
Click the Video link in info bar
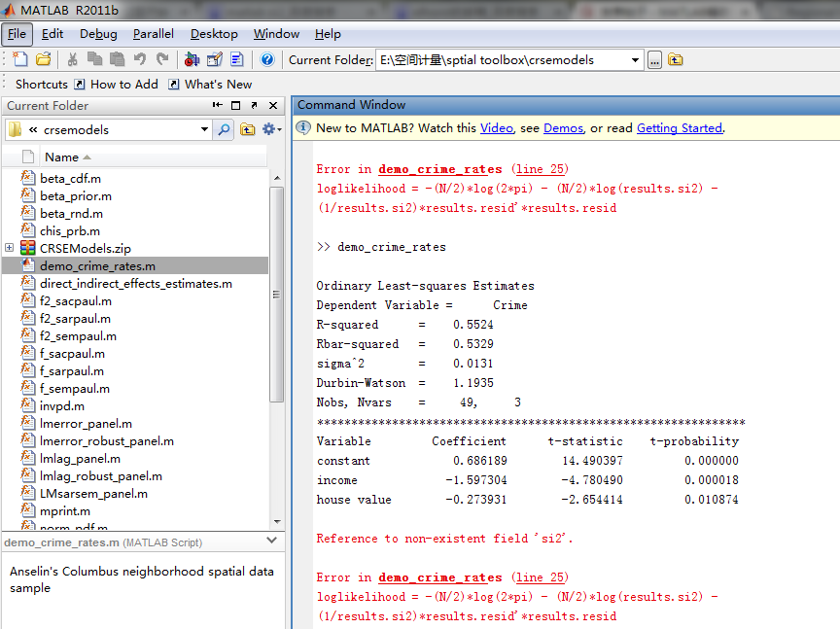coord(496,127)
